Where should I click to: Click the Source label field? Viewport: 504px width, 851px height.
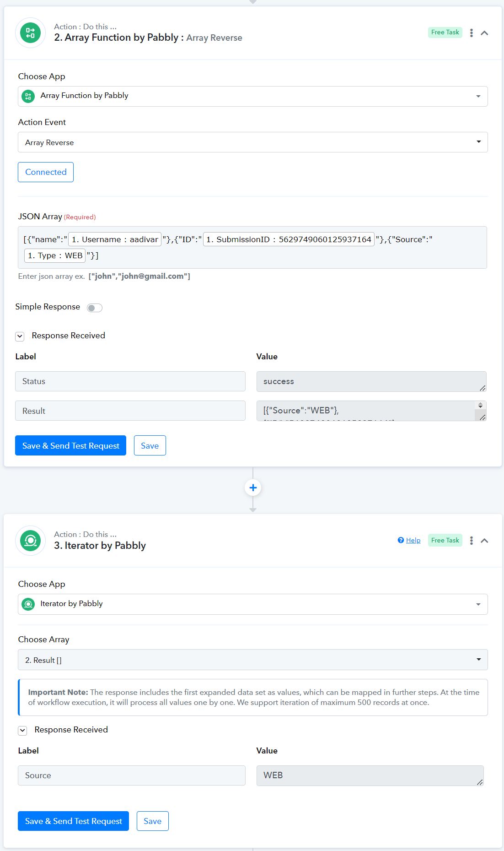coord(132,775)
